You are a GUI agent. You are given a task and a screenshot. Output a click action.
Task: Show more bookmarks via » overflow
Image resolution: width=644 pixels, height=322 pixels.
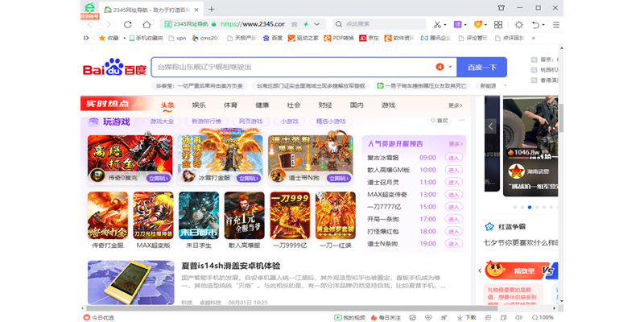click(x=534, y=38)
